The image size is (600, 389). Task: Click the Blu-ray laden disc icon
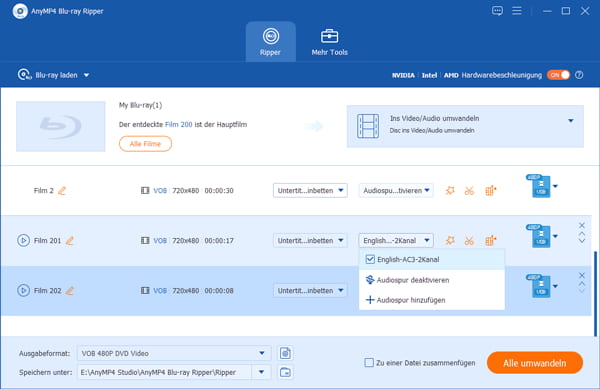[24, 75]
